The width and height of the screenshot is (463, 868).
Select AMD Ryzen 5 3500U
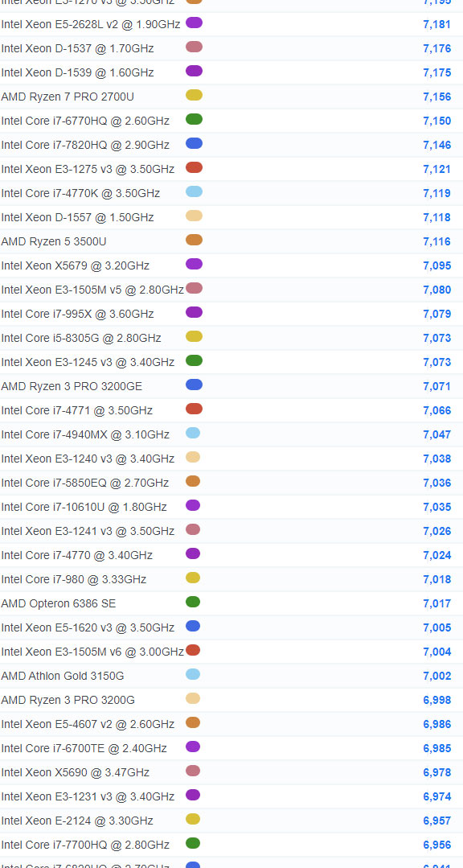tap(54, 242)
